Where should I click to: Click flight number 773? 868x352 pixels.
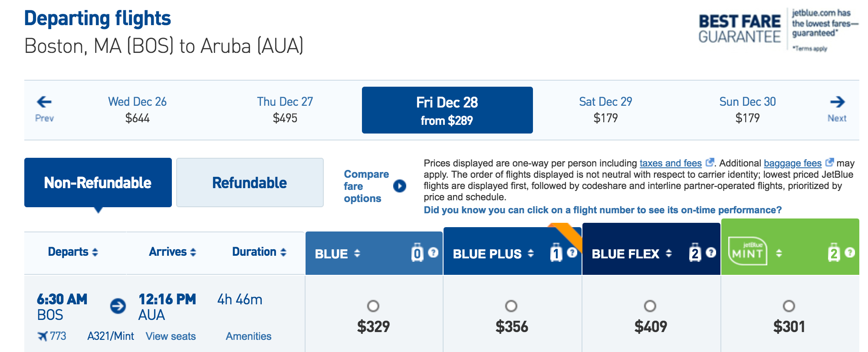tap(57, 336)
